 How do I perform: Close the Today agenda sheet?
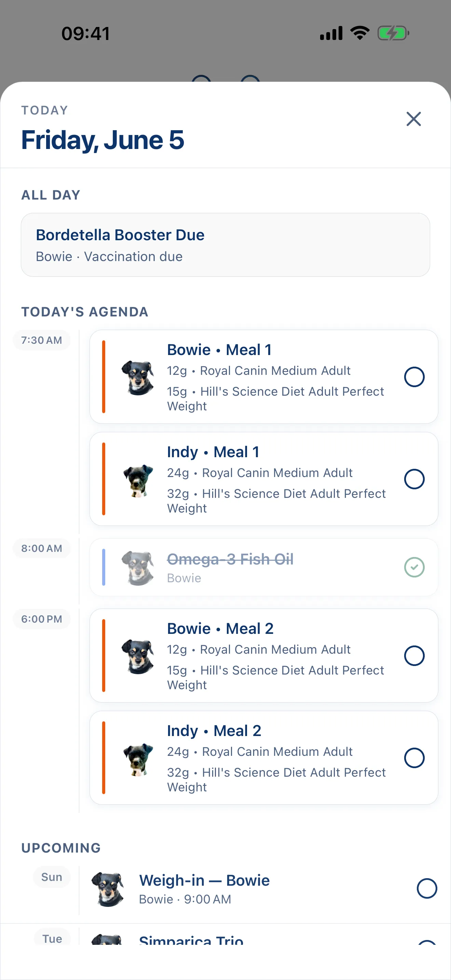pos(413,119)
